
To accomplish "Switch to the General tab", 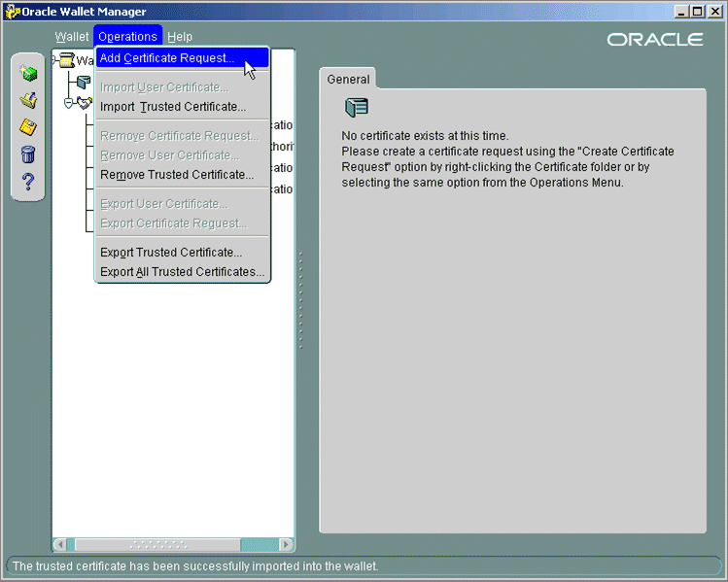I will 348,80.
